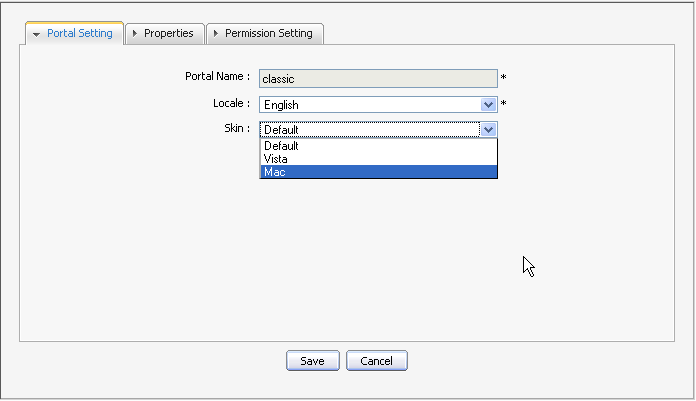The image size is (696, 401).
Task: Pick the highlighted Mac skin option
Action: coord(379,172)
